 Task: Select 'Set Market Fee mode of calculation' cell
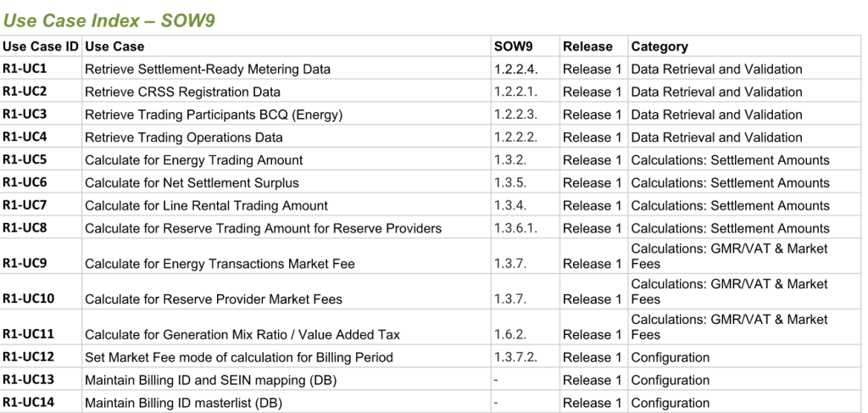coord(239,358)
